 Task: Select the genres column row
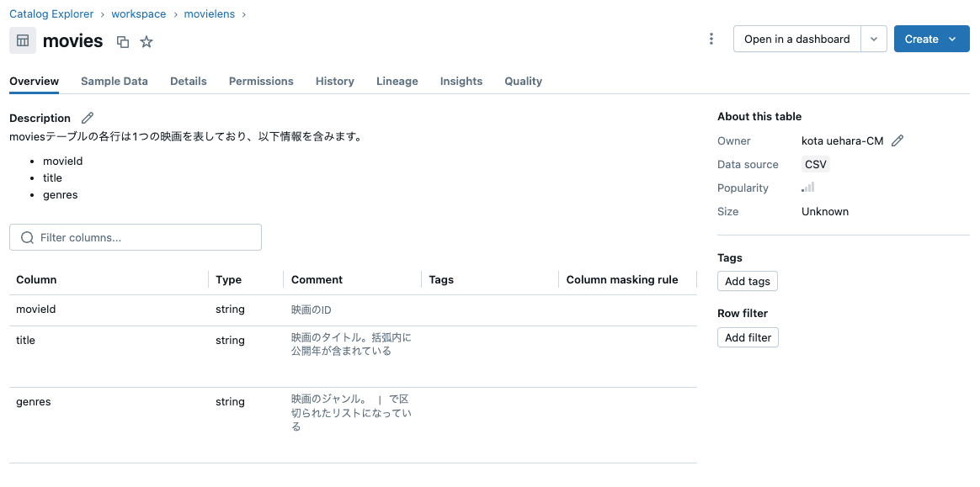point(33,401)
